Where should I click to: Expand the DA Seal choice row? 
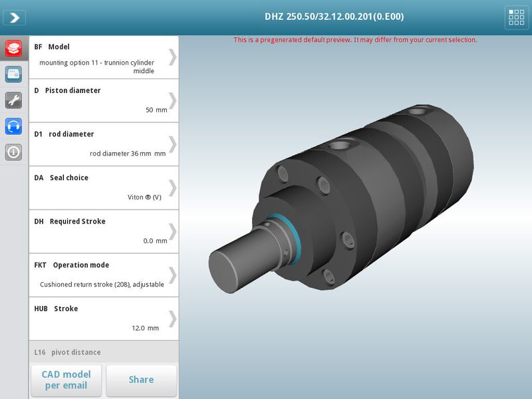click(x=103, y=187)
